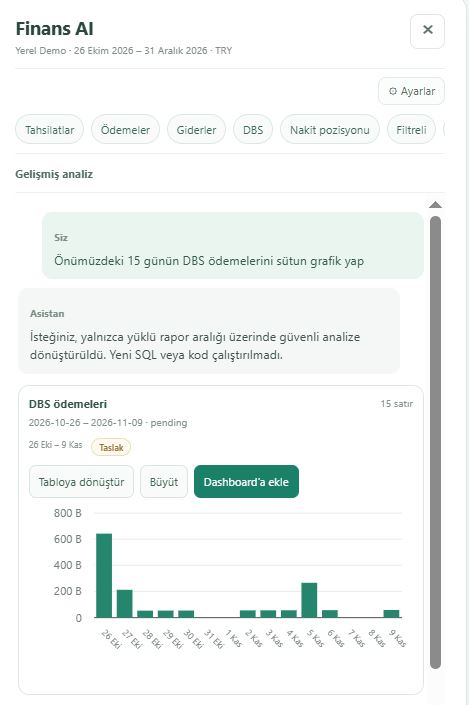Click the 6 Kas bar in chart
This screenshot has width=469, height=705.
[330, 614]
